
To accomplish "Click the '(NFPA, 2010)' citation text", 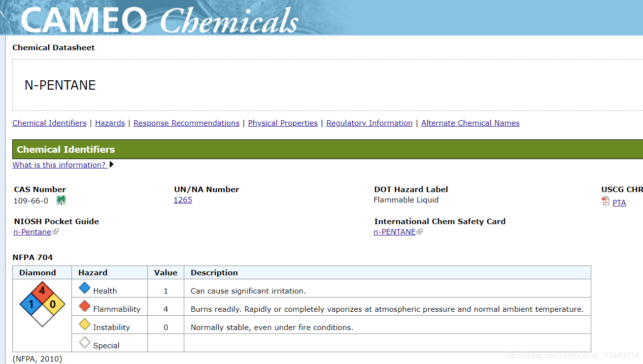I will coord(37,359).
